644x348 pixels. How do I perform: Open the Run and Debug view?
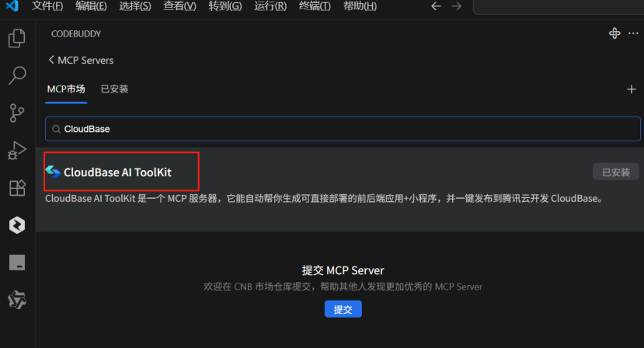[17, 151]
